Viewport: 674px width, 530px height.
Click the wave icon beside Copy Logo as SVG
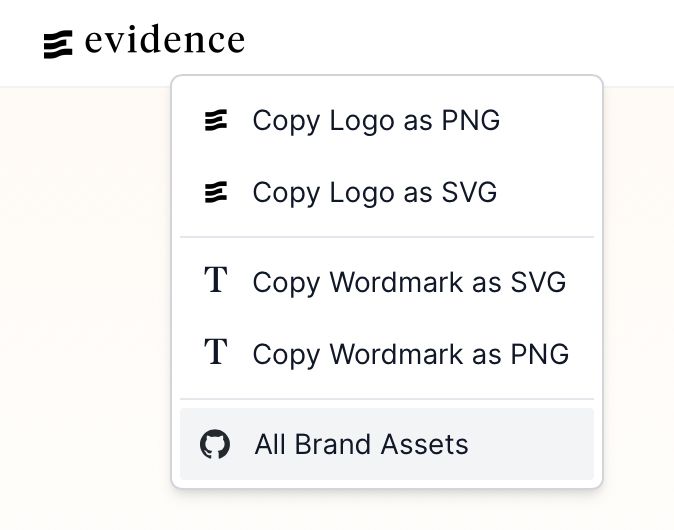[215, 192]
